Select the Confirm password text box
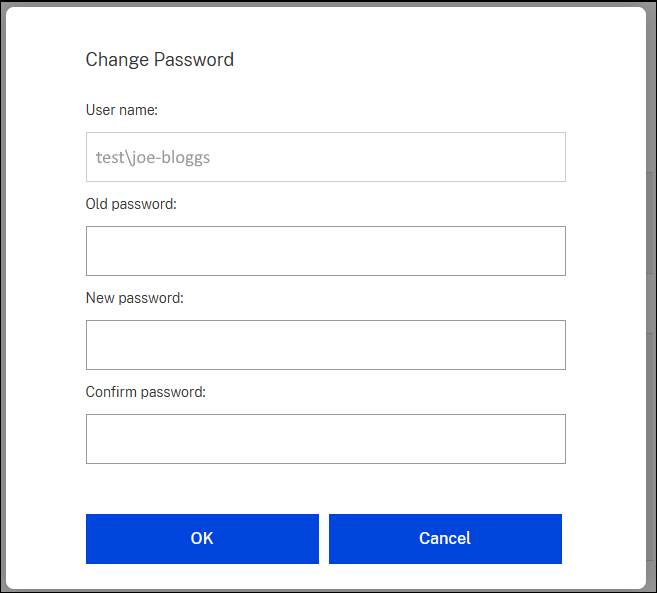The height and width of the screenshot is (593, 657). pos(325,439)
